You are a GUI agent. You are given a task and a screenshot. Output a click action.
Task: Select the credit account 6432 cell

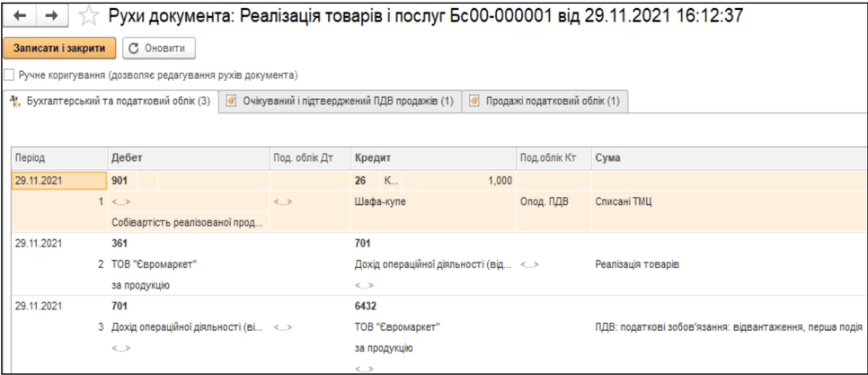(x=366, y=306)
